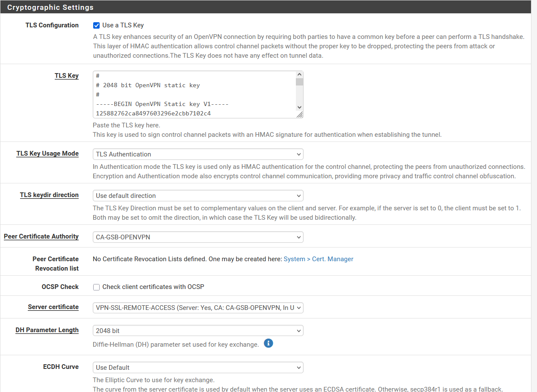Image resolution: width=537 pixels, height=392 pixels.
Task: Click the Server certificate label link
Action: coord(53,307)
